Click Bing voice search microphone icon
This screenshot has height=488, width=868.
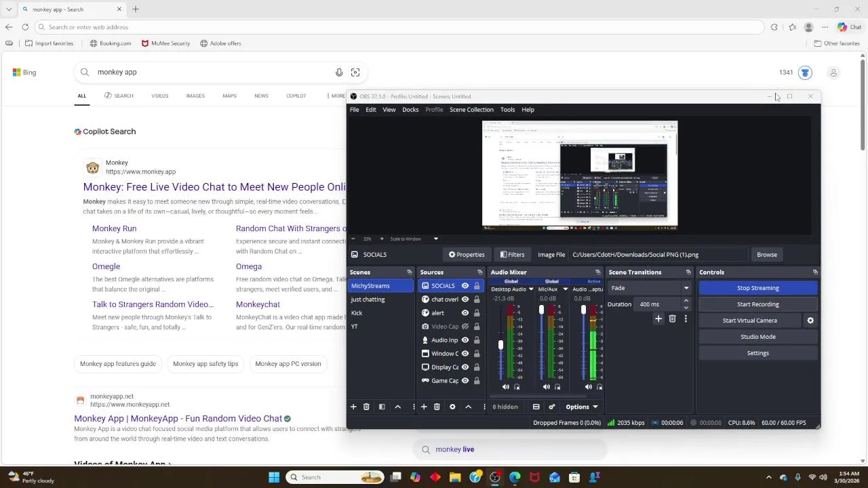[339, 73]
